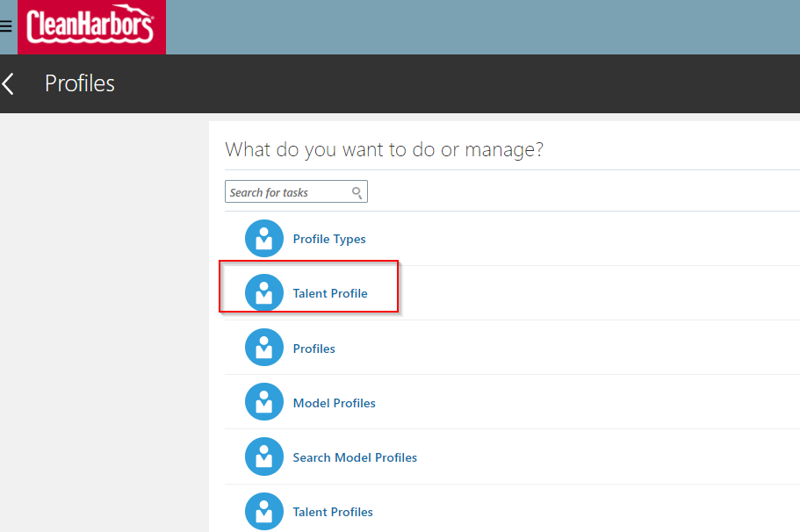Open the Profile Types task
This screenshot has width=800, height=532.
pyautogui.click(x=329, y=238)
